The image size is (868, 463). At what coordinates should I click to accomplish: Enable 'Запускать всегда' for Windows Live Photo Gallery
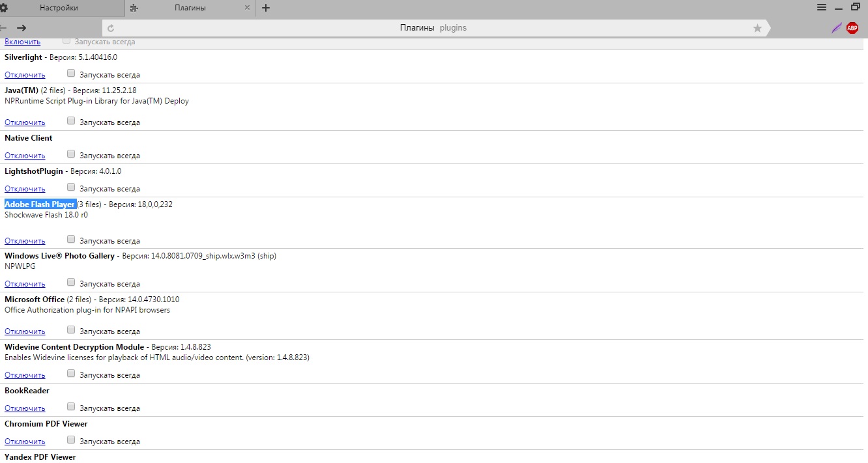pyautogui.click(x=71, y=283)
